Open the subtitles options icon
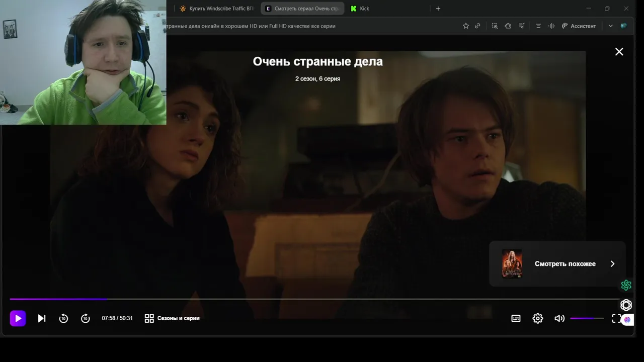Image resolution: width=644 pixels, height=362 pixels. [x=516, y=318]
